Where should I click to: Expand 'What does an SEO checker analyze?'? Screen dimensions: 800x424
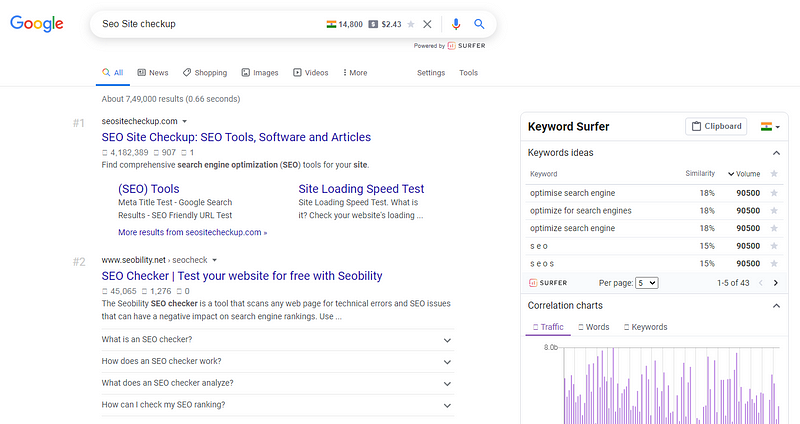(x=278, y=383)
